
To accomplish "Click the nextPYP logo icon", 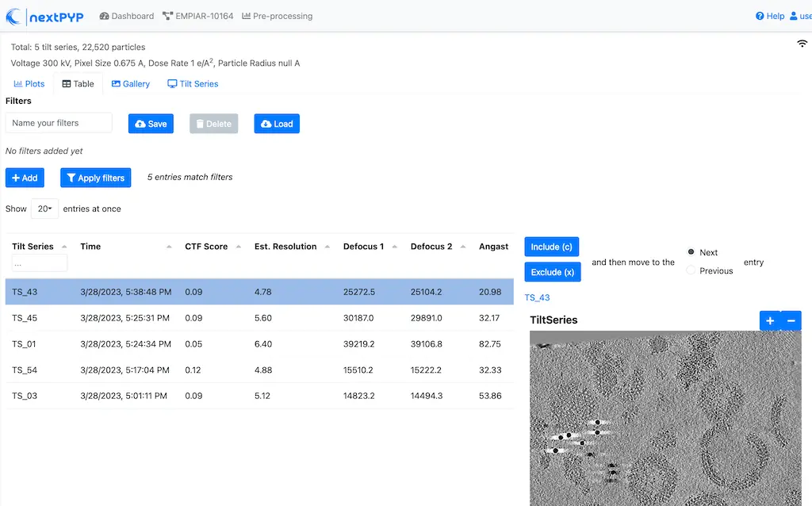I will coord(14,17).
